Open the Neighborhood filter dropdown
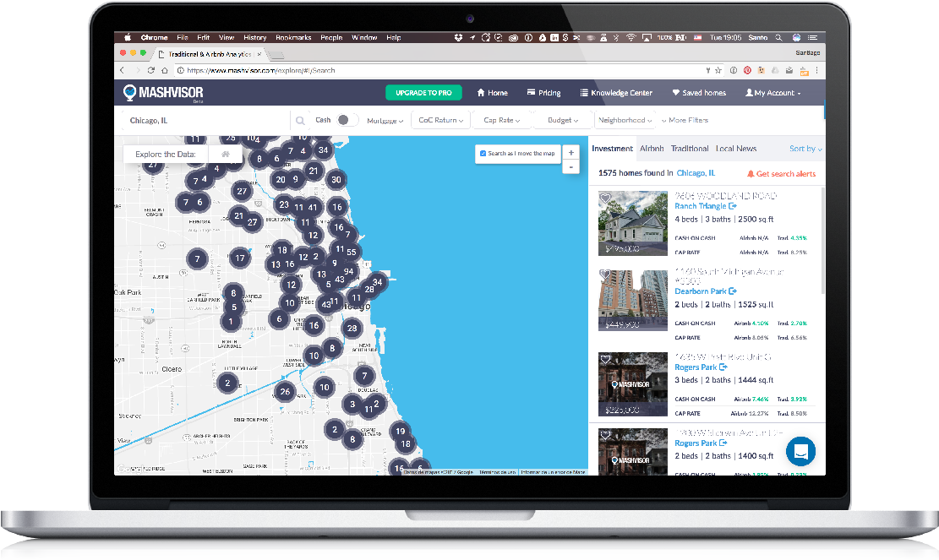 point(625,120)
